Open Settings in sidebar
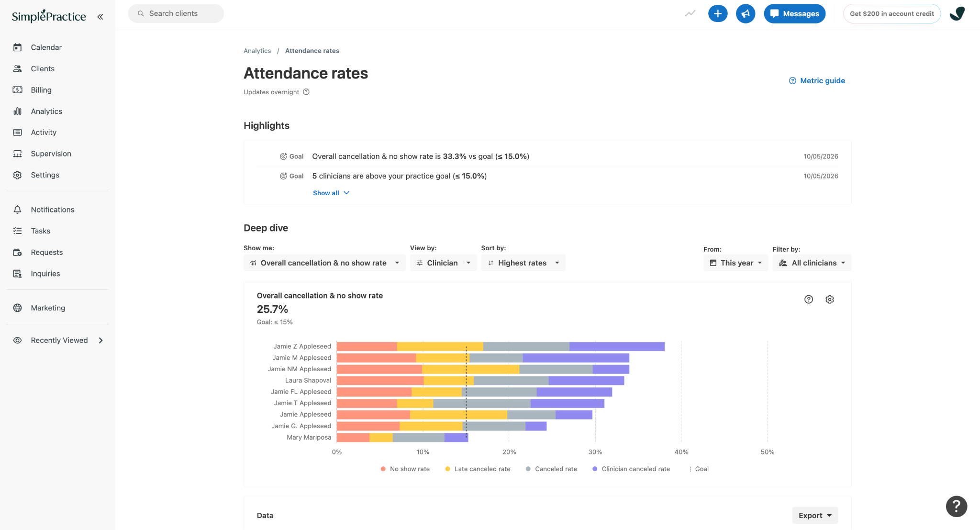The image size is (980, 530). tap(45, 175)
